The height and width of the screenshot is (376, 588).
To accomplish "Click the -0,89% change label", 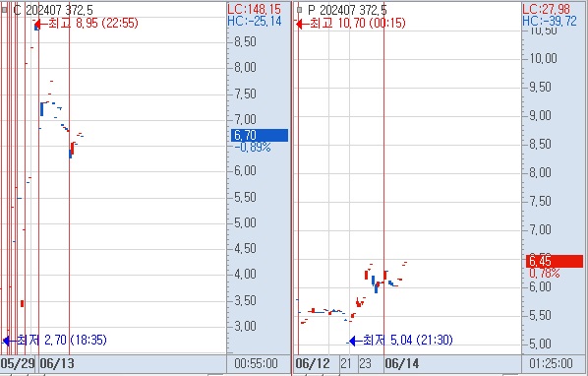I will coord(253,148).
